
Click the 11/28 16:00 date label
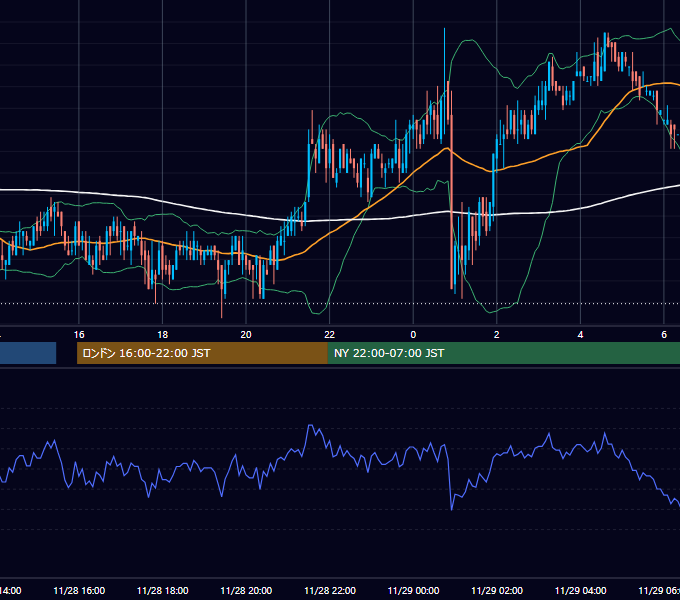click(x=79, y=591)
